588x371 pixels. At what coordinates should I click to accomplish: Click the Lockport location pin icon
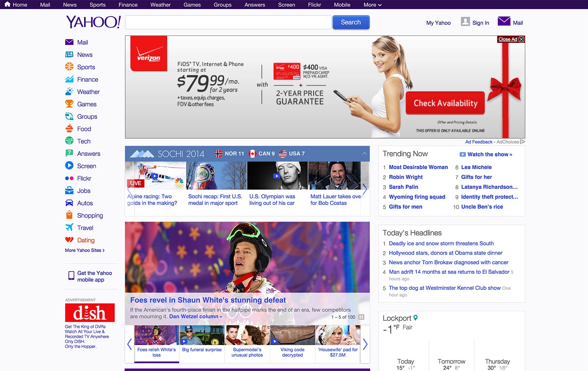[416, 318]
